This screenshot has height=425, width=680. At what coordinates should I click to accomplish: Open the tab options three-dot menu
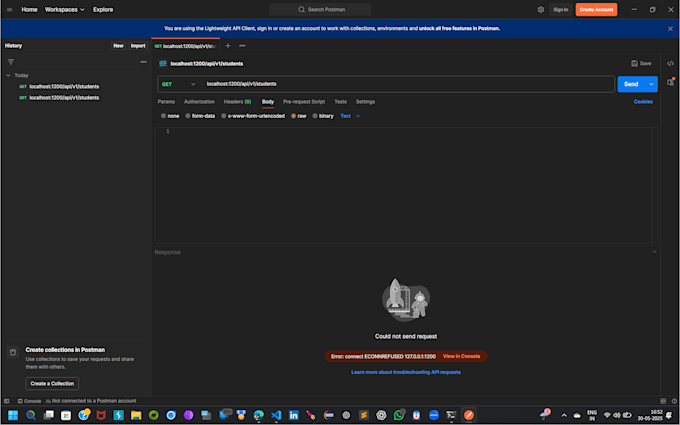click(x=242, y=46)
